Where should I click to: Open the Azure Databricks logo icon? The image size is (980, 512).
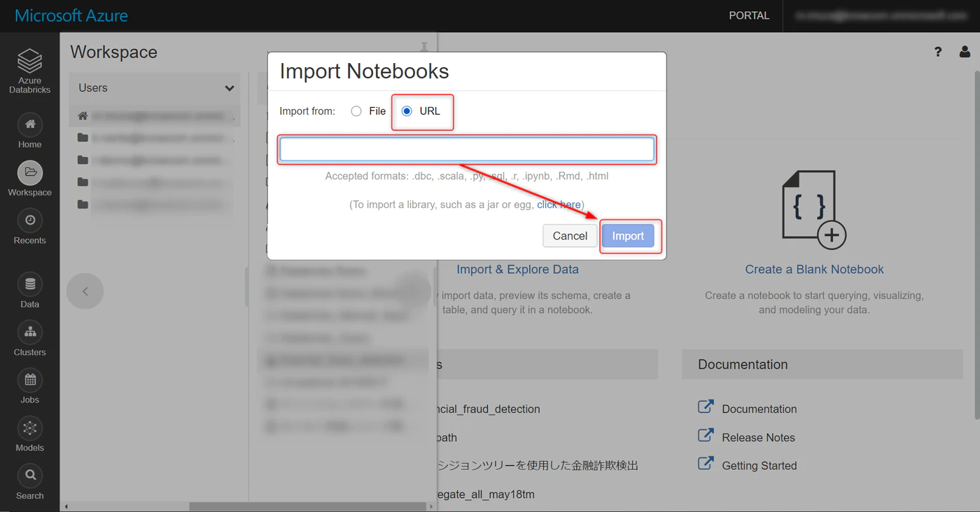pos(29,62)
